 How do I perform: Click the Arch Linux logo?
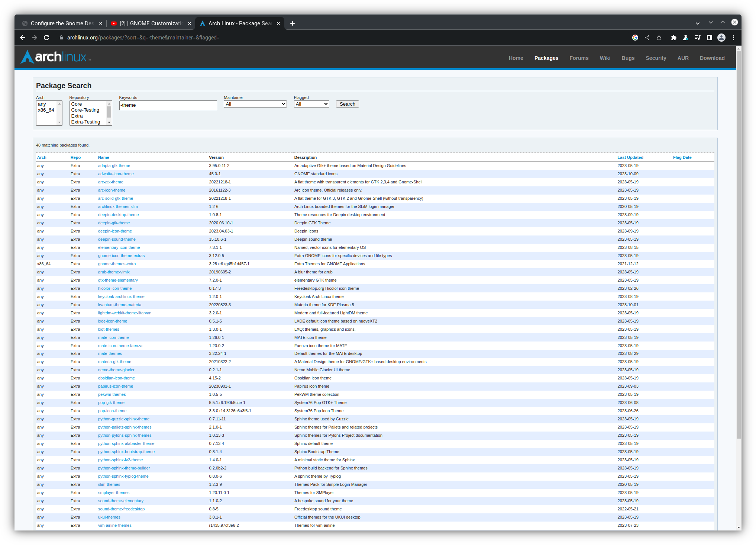point(56,57)
